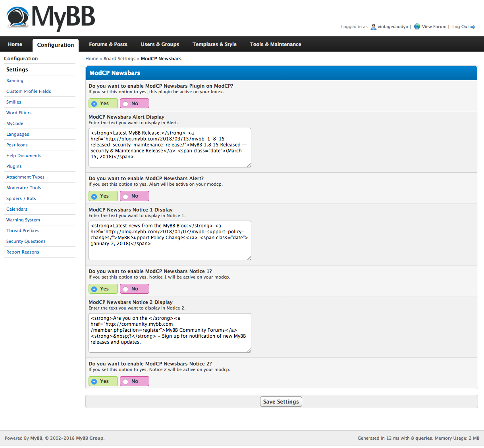Click the globe icon next to View Forum

coord(417,27)
